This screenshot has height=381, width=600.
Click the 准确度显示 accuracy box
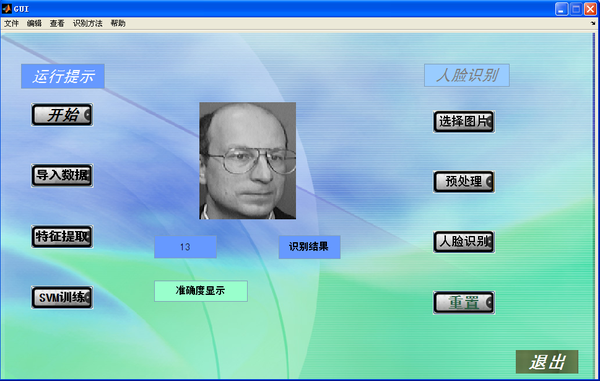201,291
